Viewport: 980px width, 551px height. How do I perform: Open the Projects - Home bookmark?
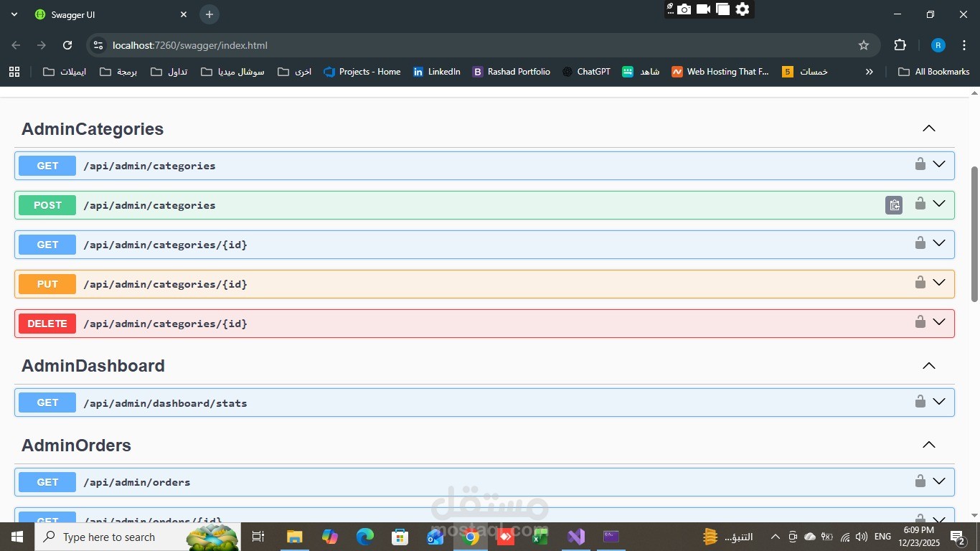click(x=362, y=72)
